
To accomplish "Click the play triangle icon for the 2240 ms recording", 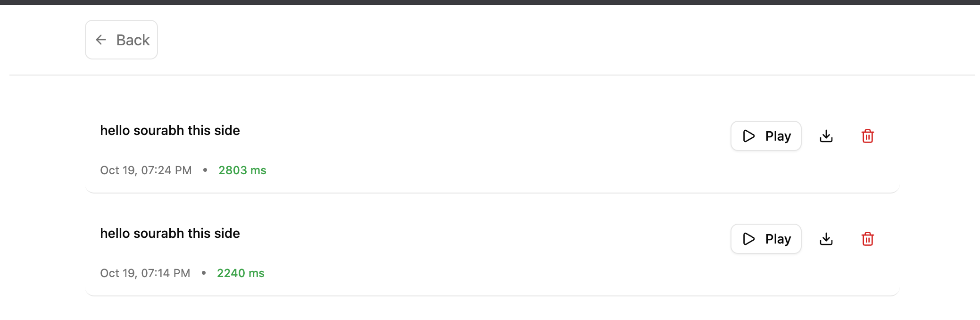I will 749,239.
